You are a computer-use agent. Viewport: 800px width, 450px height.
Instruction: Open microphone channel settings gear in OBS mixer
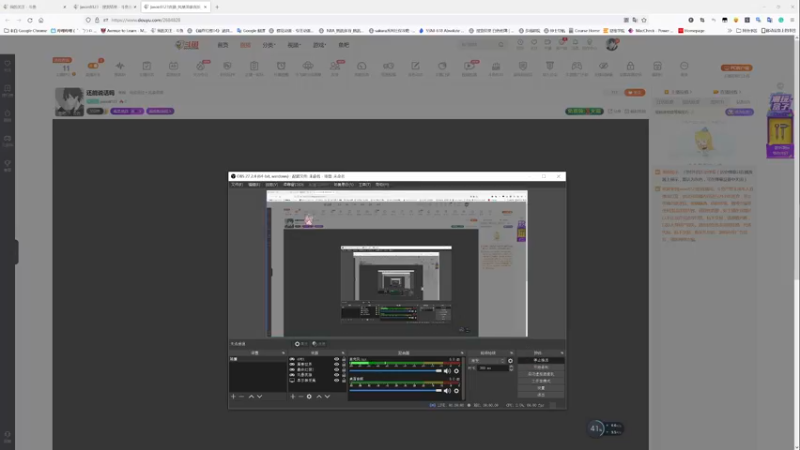pyautogui.click(x=457, y=371)
